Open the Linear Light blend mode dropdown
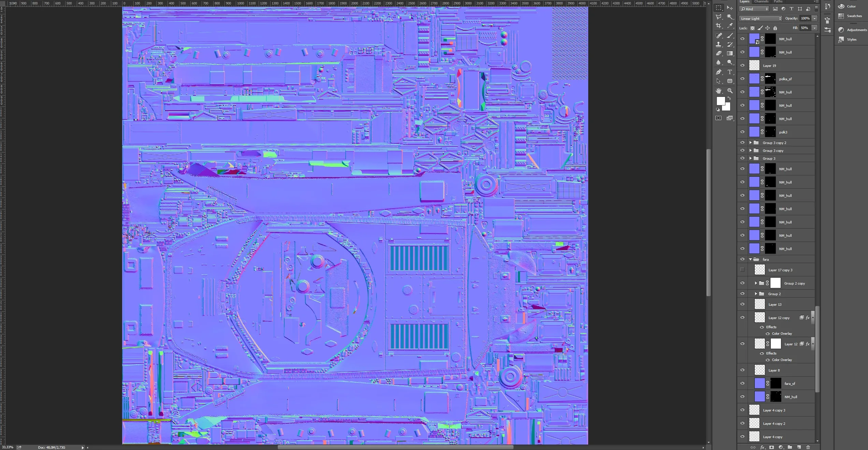 [x=761, y=18]
